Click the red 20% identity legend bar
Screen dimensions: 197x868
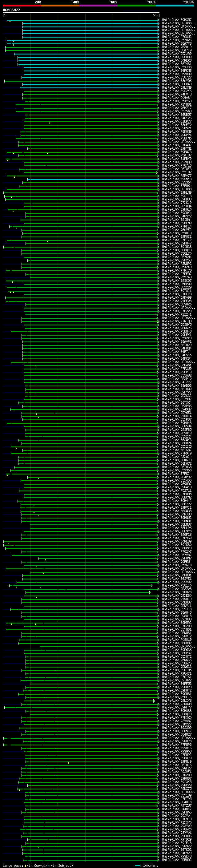(22, 6)
